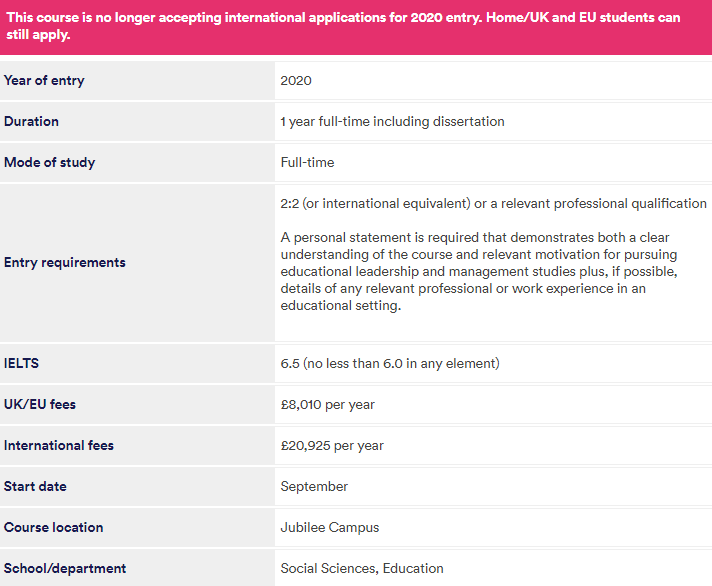Click the Jubilee Campus location text
The height and width of the screenshot is (586, 712).
(330, 527)
